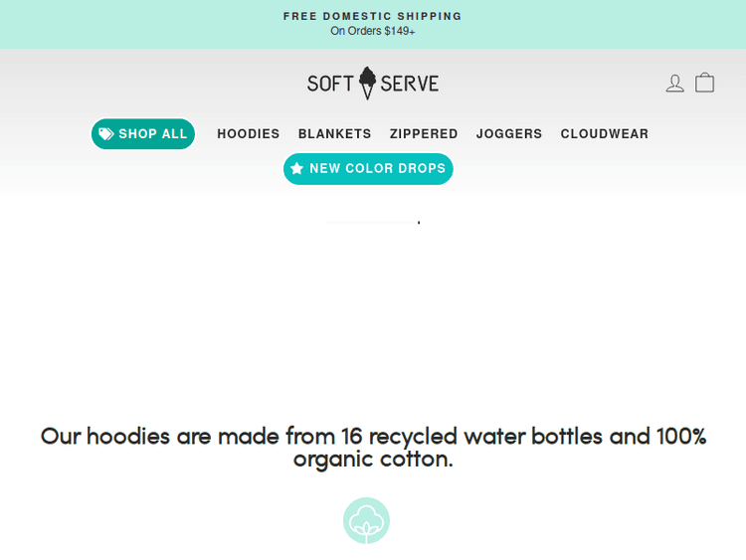
Task: Click the dark marker ending the progress bar
Action: click(x=419, y=222)
